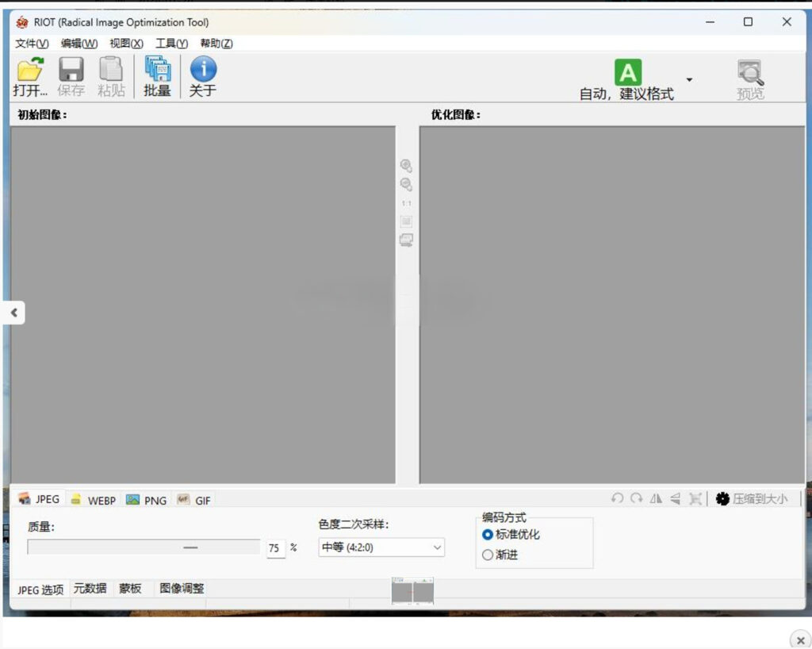This screenshot has width=812, height=649.
Task: Click the quality (质量) slider track
Action: (x=143, y=547)
